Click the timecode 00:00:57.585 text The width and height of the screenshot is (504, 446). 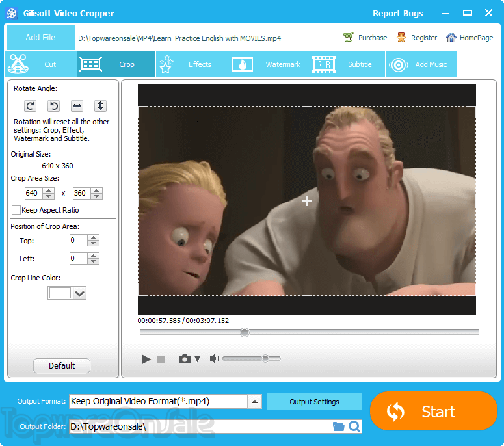[x=159, y=321]
